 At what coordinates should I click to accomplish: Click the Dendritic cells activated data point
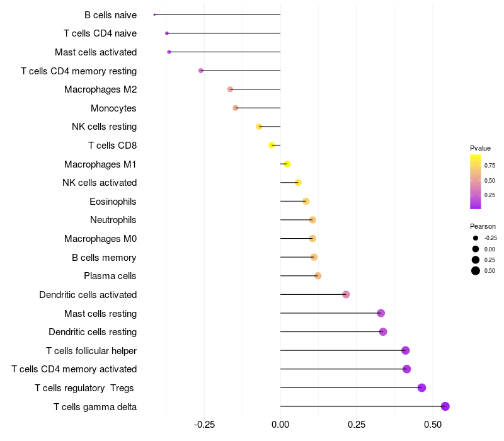click(346, 295)
